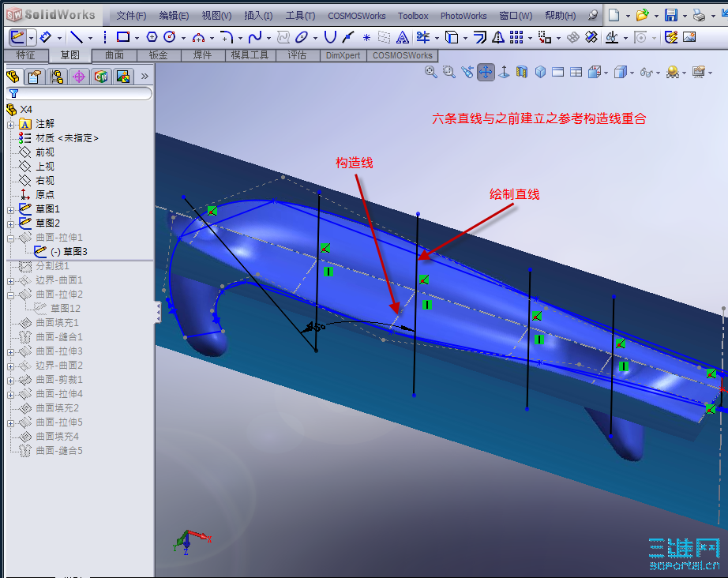Switch to the DimXpert tab
This screenshot has height=578, width=728.
343,55
